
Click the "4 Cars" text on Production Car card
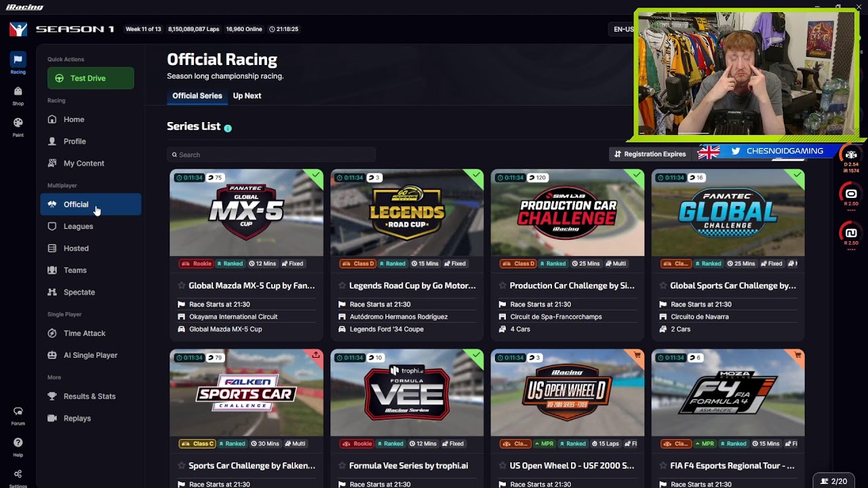[x=520, y=329]
